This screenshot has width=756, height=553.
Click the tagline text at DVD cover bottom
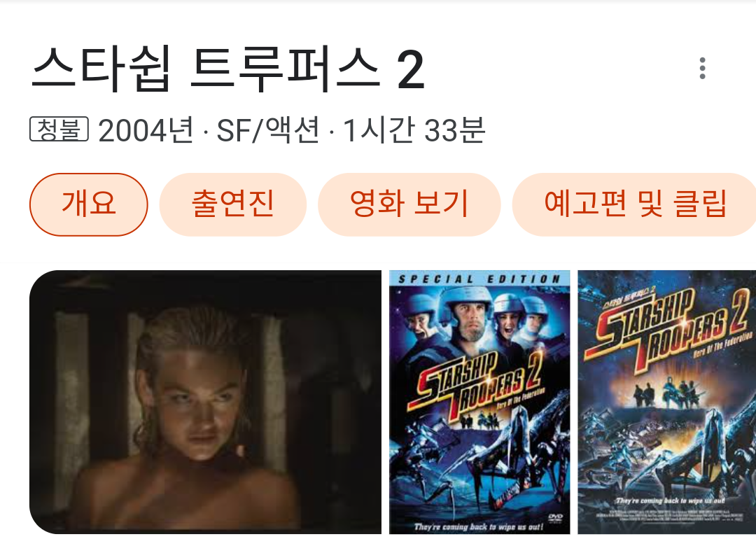[479, 527]
